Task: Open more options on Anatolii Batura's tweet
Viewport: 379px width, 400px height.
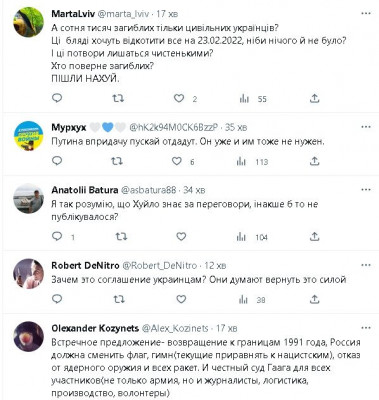Action: pos(366,190)
